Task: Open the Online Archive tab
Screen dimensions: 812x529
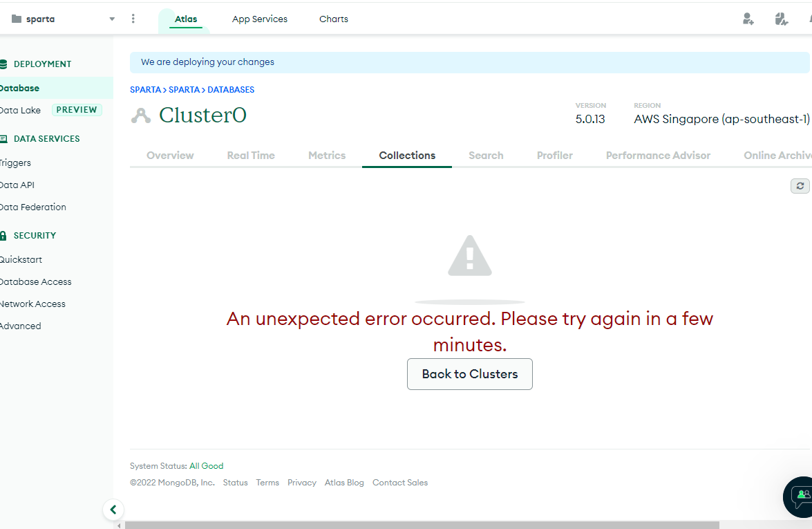Action: click(x=777, y=156)
